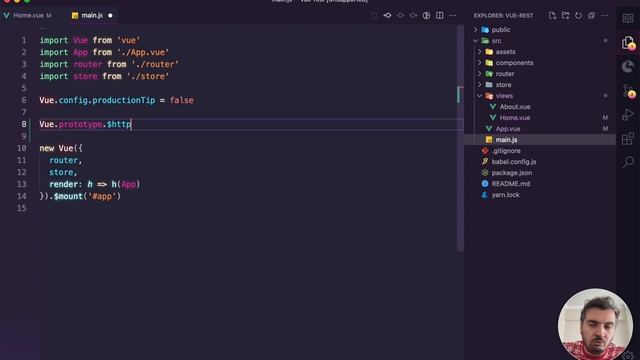Viewport: 640px width, 360px height.
Task: Select the main.js editor tab
Action: click(x=92, y=16)
